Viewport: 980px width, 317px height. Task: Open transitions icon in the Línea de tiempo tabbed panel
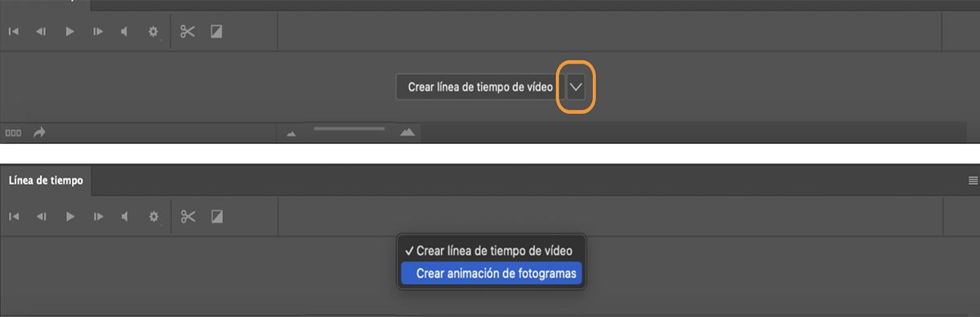tap(217, 217)
